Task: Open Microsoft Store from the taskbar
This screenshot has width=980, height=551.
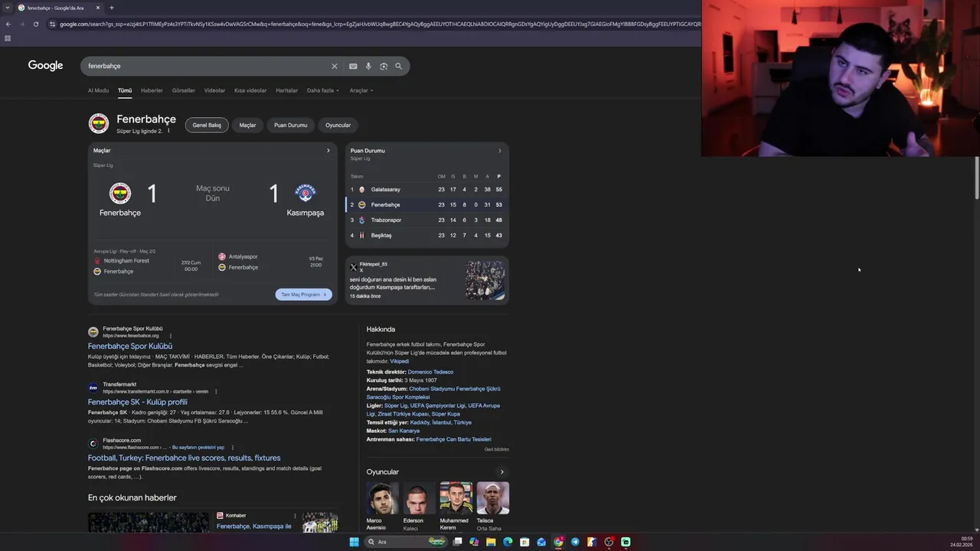Action: tap(524, 542)
